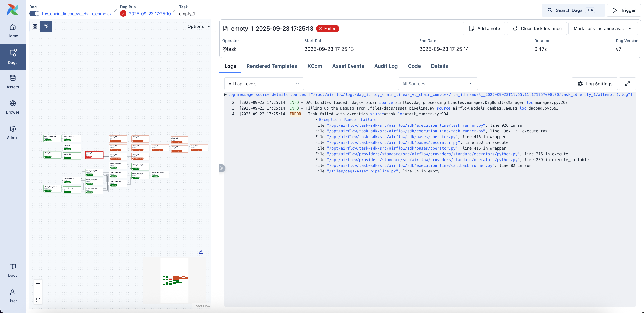Switch to the XCom tab
Screen dimensions: 644x313
click(315, 66)
